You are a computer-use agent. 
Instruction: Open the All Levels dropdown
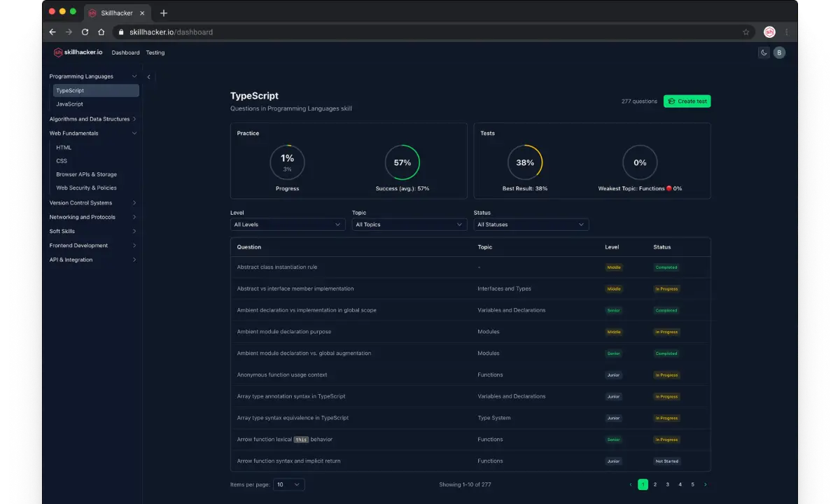[x=288, y=225]
